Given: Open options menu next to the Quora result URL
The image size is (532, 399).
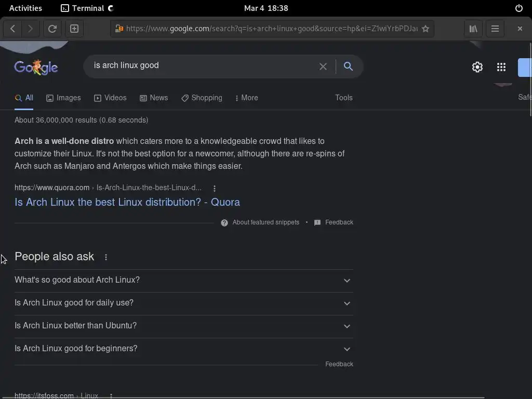Looking at the screenshot, I should (215, 188).
